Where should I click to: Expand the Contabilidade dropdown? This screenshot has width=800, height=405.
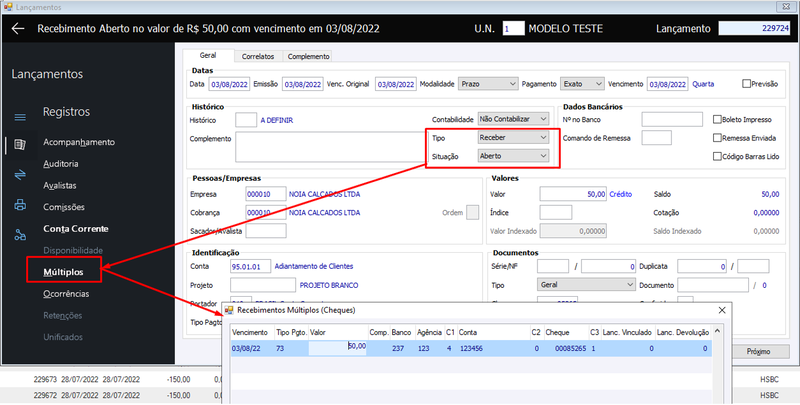tap(513, 119)
